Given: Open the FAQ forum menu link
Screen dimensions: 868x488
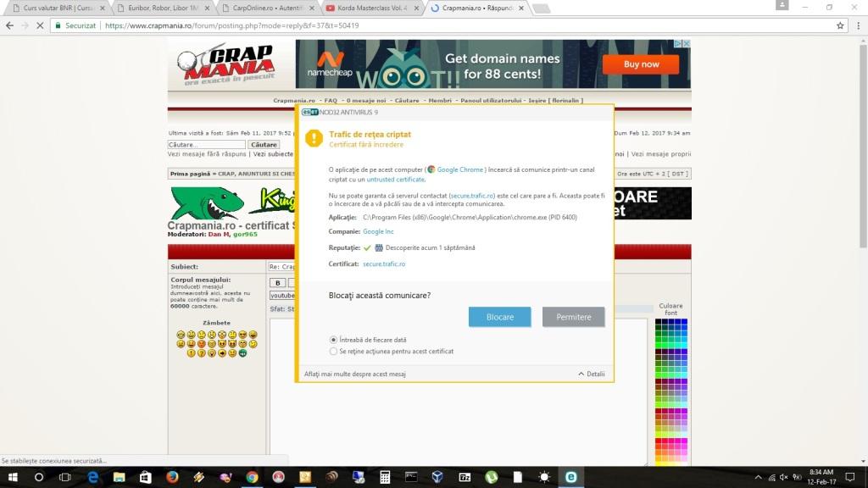Looking at the screenshot, I should point(331,101).
